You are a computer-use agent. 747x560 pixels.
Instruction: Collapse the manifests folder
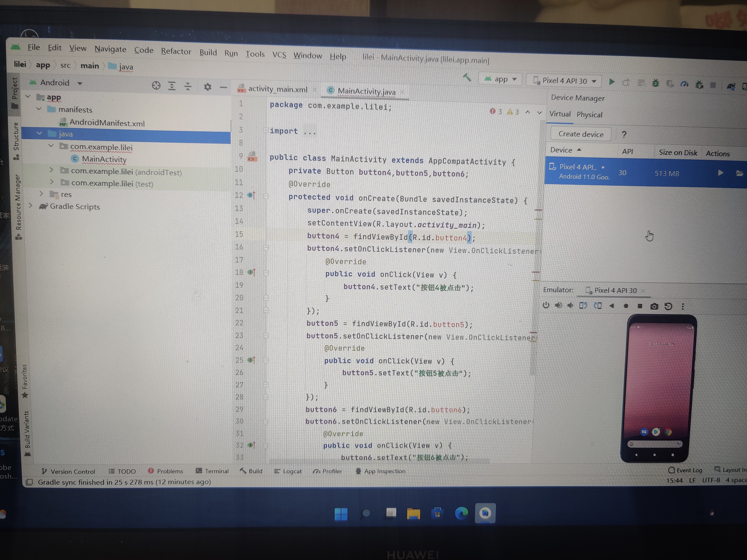(x=39, y=109)
